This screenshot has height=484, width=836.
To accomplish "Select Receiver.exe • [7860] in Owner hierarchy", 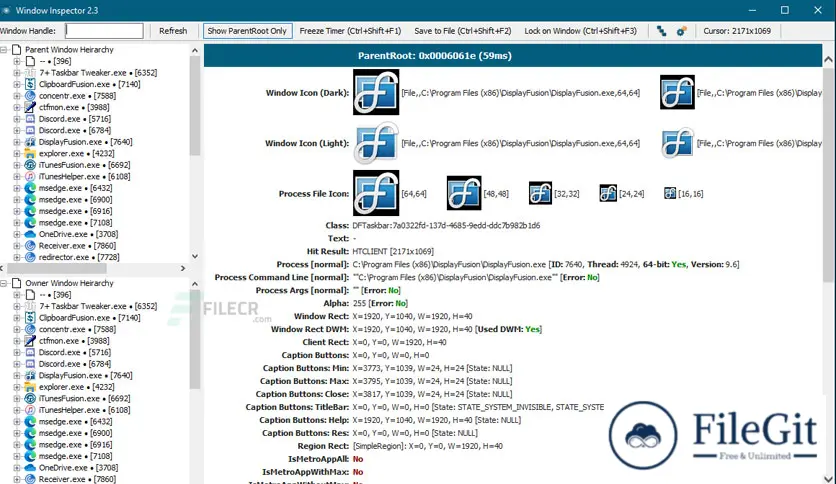I will tap(77, 479).
